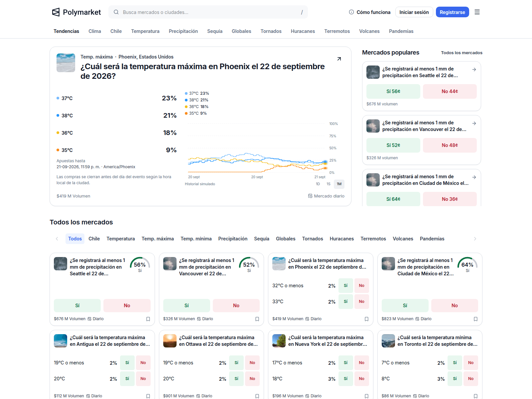This screenshot has width=532, height=399.
Task: Select the 1S chart range
Action: (329, 184)
